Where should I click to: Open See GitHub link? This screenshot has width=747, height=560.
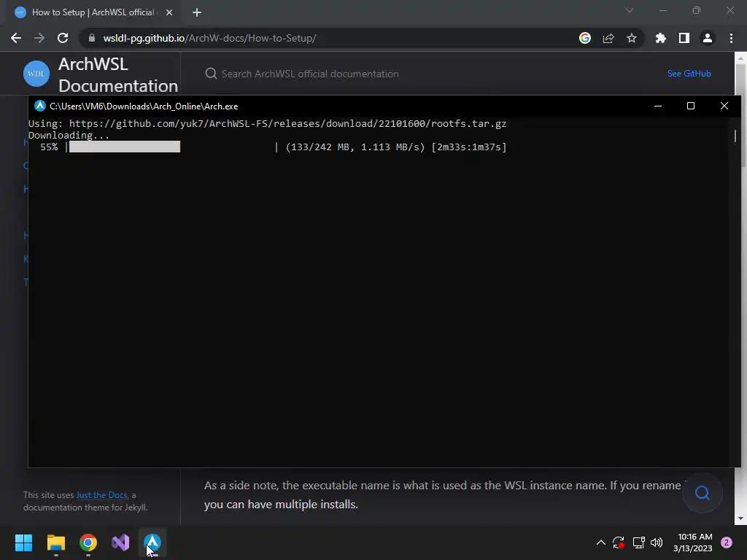click(689, 74)
